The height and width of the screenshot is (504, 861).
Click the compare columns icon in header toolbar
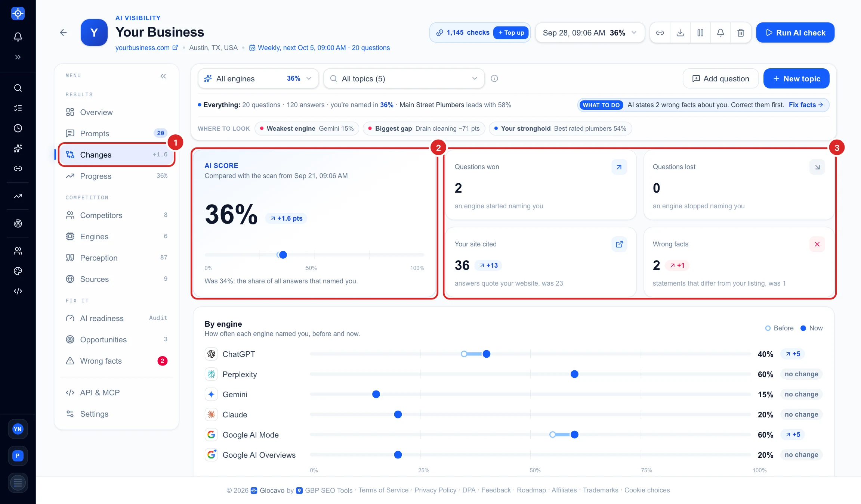click(700, 32)
